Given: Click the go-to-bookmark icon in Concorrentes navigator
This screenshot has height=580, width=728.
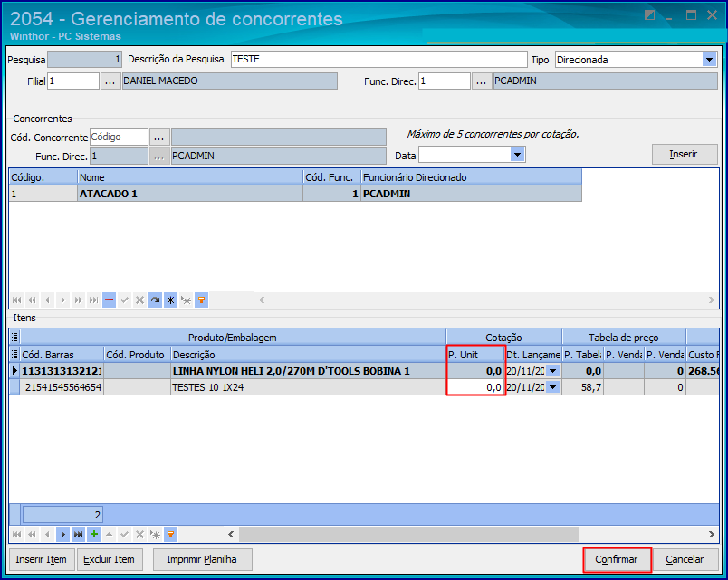Looking at the screenshot, I should (x=186, y=300).
